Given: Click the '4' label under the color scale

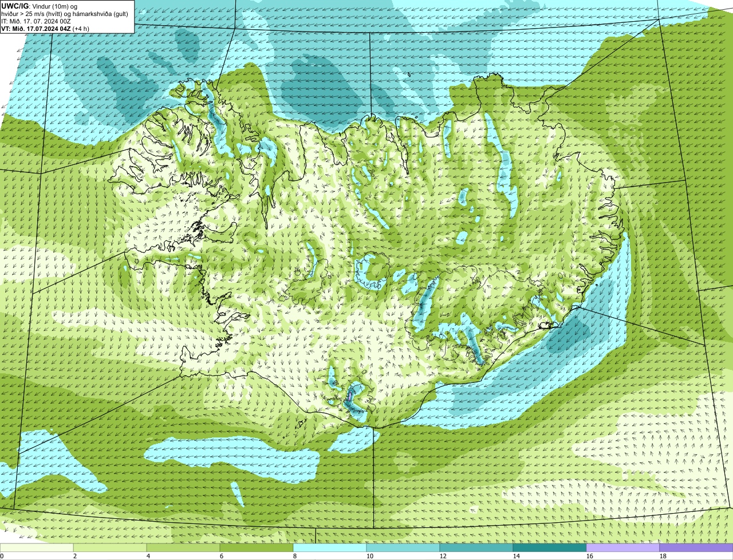Looking at the screenshot, I should (148, 556).
